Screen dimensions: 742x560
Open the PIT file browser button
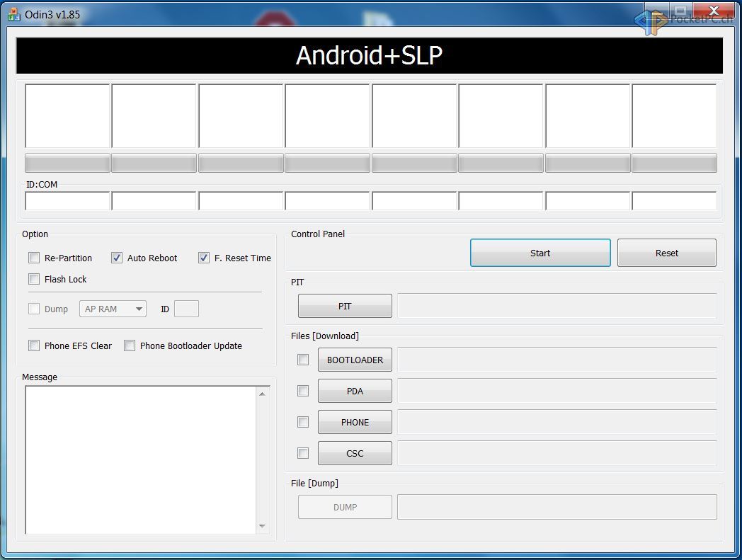(345, 306)
